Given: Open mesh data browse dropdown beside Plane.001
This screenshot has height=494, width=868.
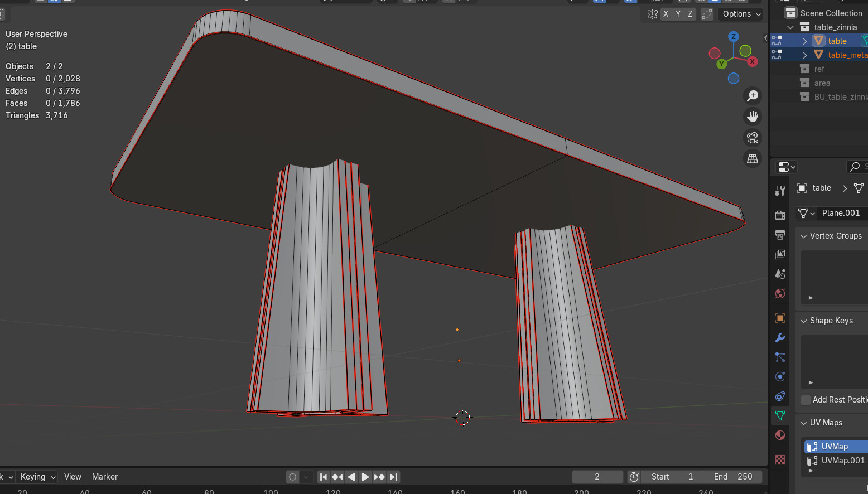Looking at the screenshot, I should click(x=806, y=213).
